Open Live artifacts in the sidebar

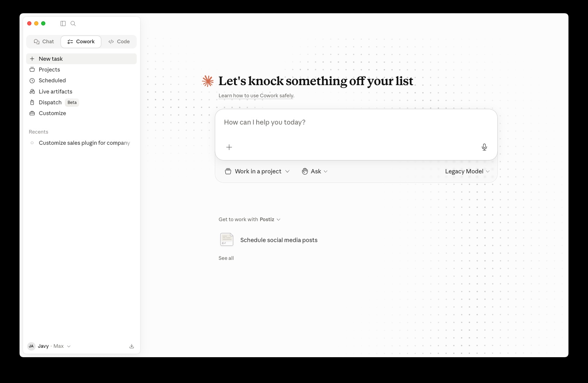(x=81, y=91)
